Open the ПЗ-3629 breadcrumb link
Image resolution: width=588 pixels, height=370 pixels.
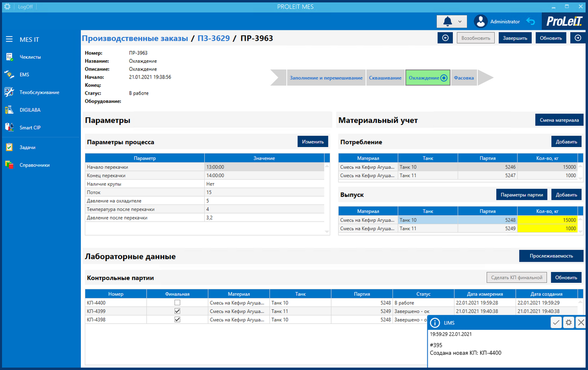pos(214,38)
